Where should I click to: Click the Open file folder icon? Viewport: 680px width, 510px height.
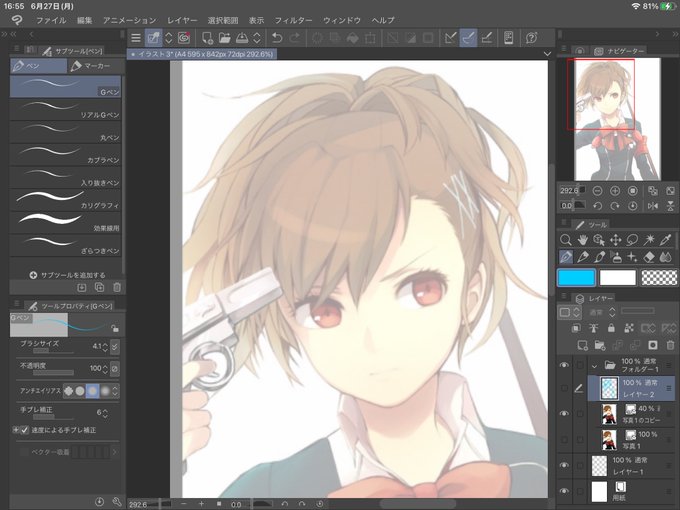click(224, 38)
